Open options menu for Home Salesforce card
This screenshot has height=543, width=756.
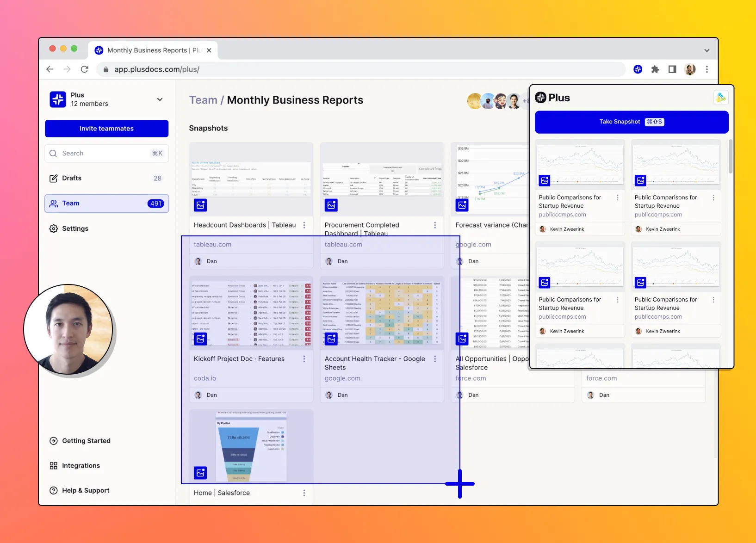[304, 493]
